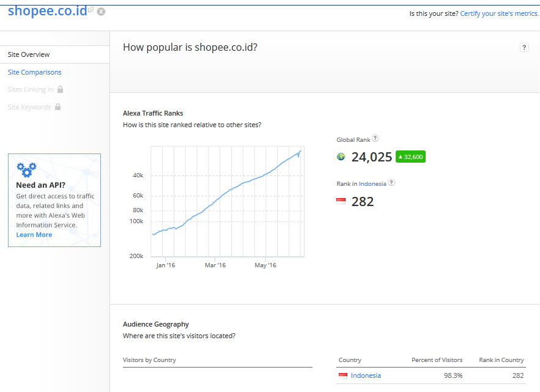Click the 'Rank in Country' column header
Screen dimensions: 540x392
[x=501, y=360]
